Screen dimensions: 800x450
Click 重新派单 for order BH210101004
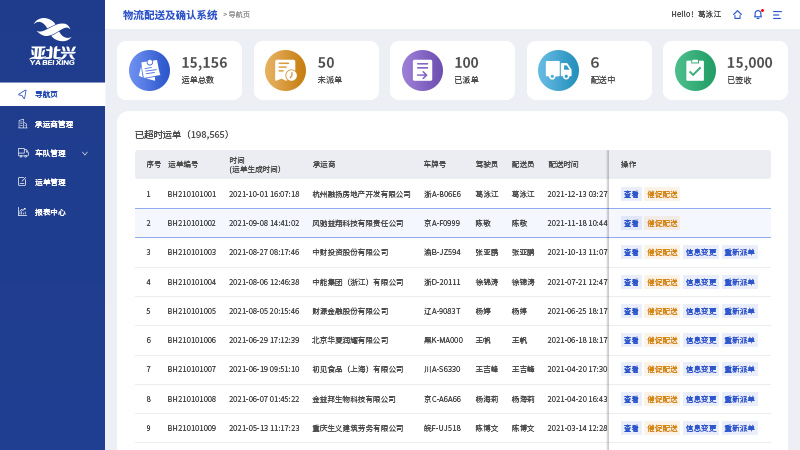(740, 282)
